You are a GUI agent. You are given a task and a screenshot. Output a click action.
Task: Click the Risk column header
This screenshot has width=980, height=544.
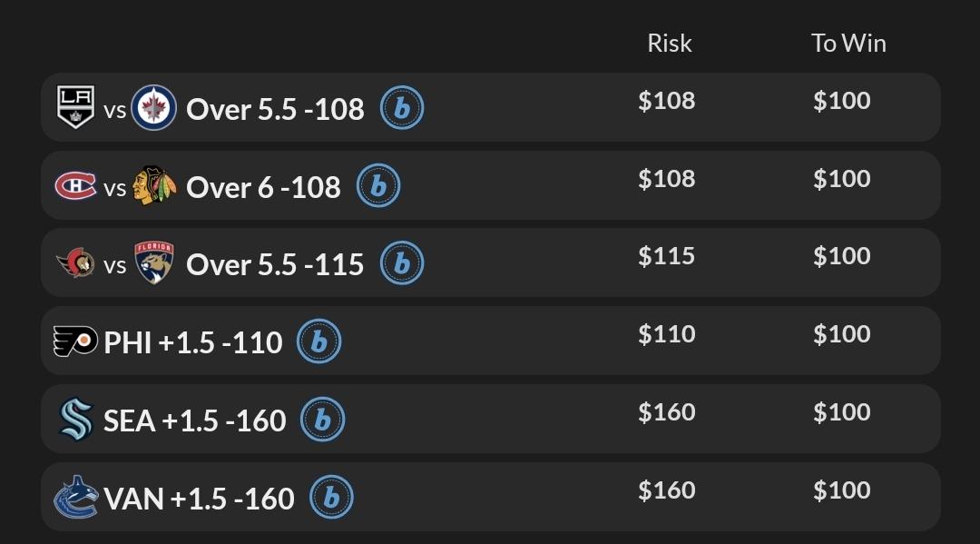pyautogui.click(x=669, y=43)
